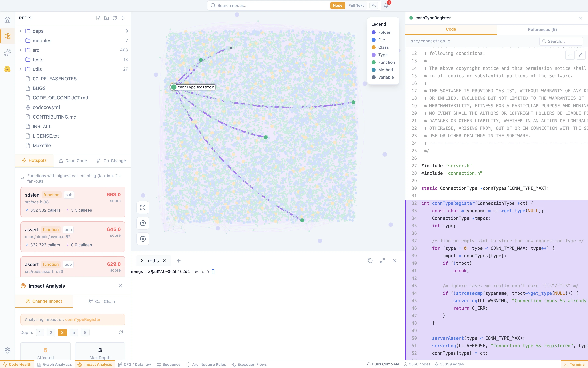Viewport: 588px width, 368px height.
Task: Open the Hotspots tab
Action: pos(34,161)
